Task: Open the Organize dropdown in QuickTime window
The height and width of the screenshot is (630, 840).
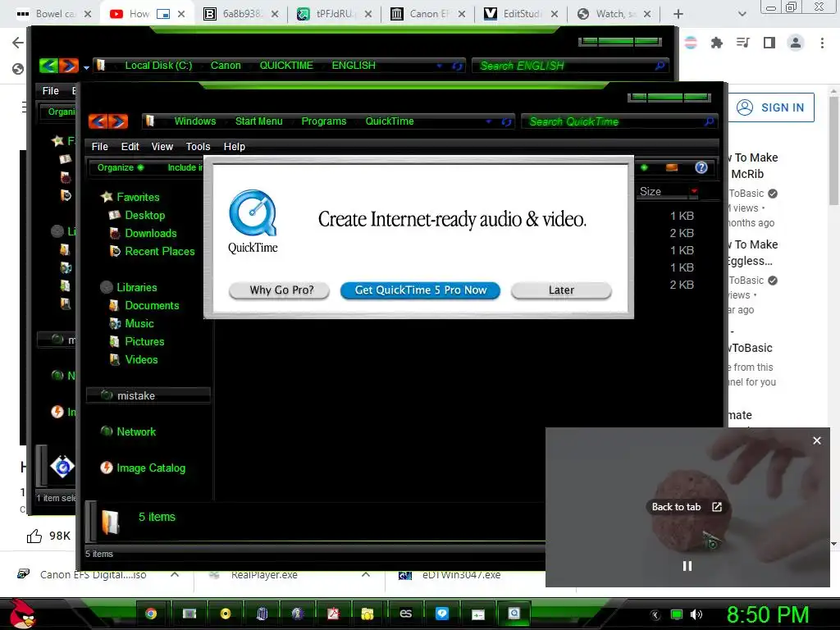Action: point(121,167)
